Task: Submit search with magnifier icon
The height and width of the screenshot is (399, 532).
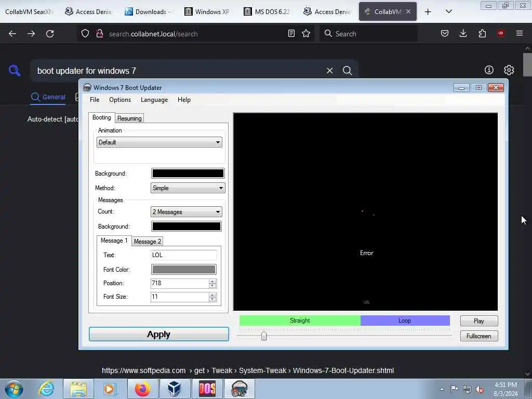Action: 348,71
